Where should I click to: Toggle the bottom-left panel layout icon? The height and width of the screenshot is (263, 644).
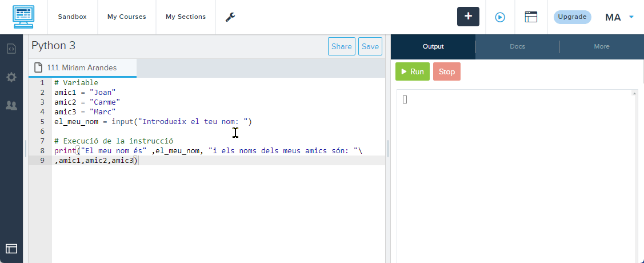[x=11, y=249]
